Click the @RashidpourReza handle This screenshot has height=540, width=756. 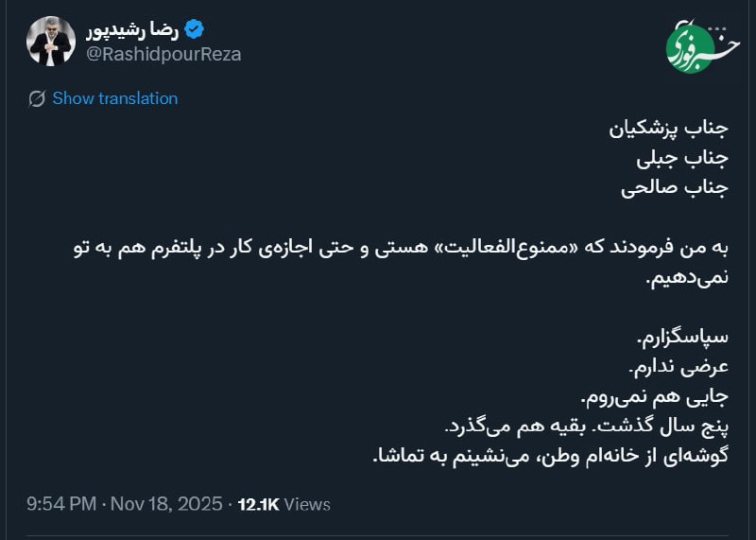point(163,54)
